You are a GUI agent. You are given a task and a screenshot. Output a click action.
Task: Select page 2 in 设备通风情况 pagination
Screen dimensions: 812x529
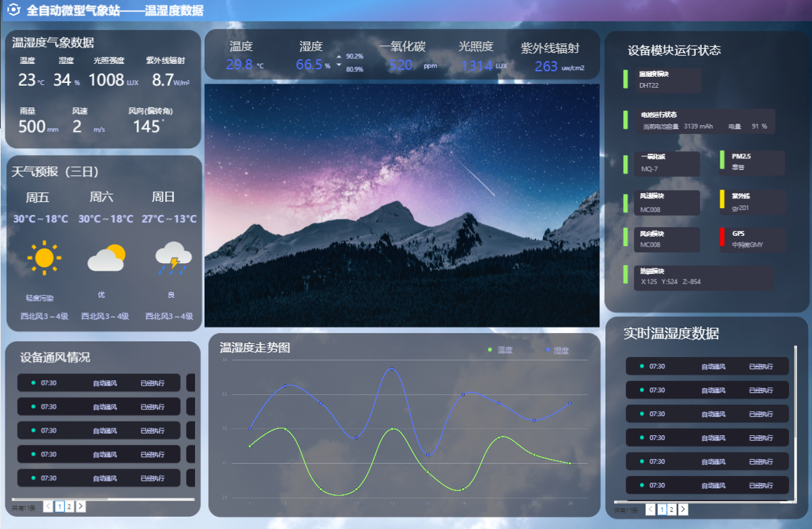point(69,506)
